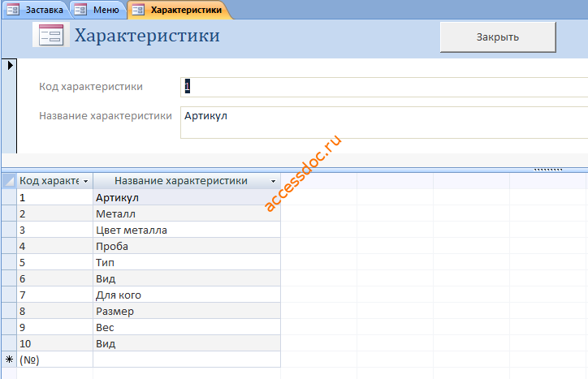Image resolution: width=588 pixels, height=379 pixels.
Task: Focus the Код характеристики input field
Action: pos(384,87)
